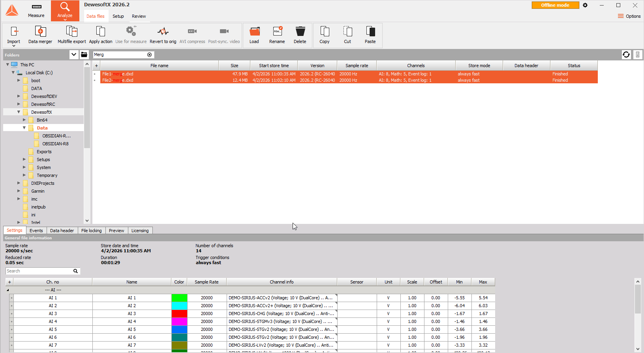
Task: Expand the DXEProjects folder
Action: pyautogui.click(x=19, y=183)
